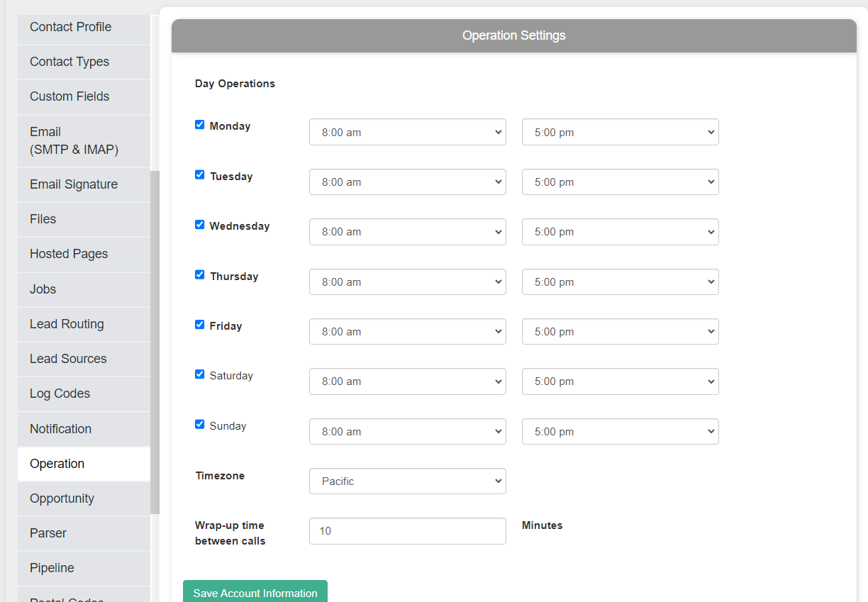Toggle the Wednesday checkbox
The image size is (868, 602).
click(x=200, y=224)
